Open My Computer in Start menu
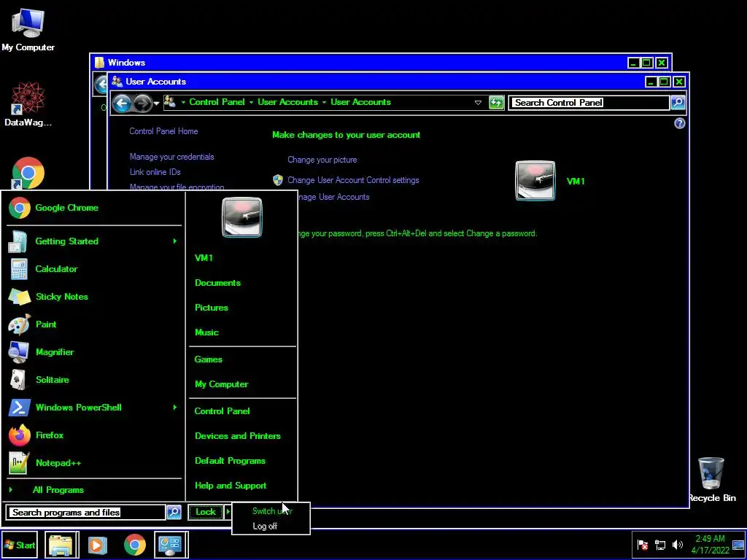747x560 pixels. (222, 384)
